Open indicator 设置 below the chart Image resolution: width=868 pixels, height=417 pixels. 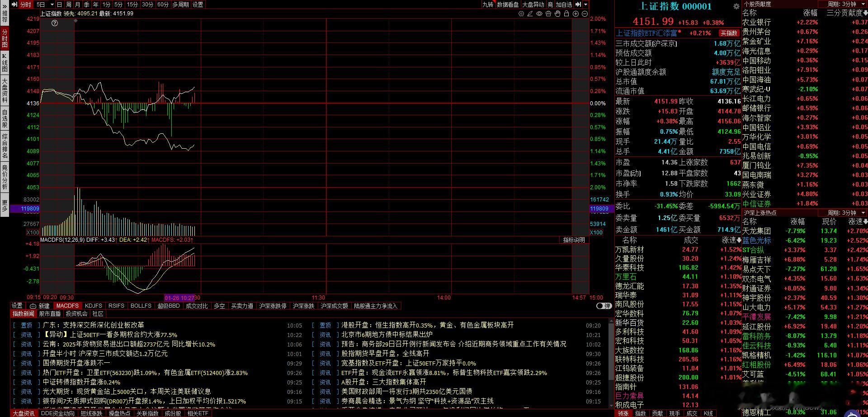tap(17, 306)
